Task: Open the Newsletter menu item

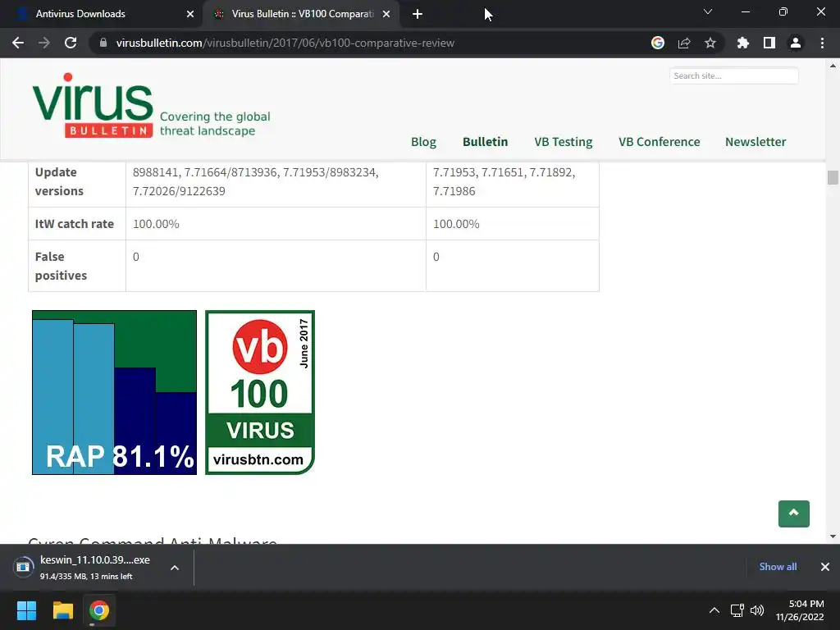Action: [x=756, y=142]
